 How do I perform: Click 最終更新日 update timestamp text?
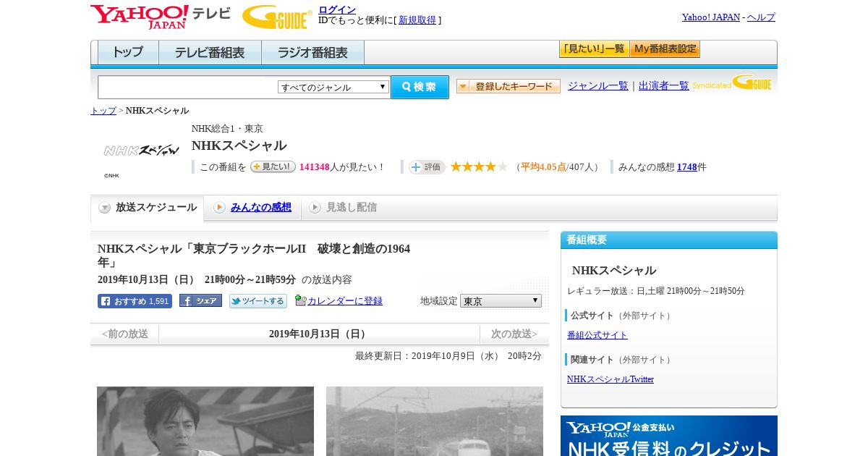click(x=448, y=356)
